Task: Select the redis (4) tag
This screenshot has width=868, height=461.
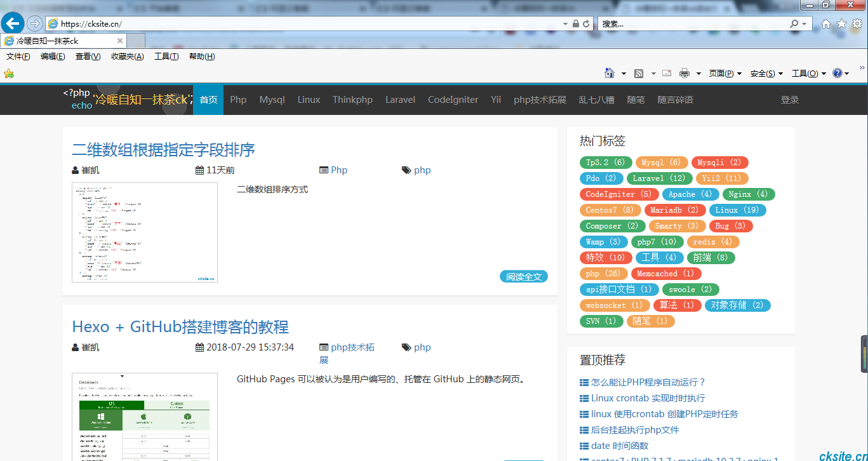Action: tap(713, 242)
